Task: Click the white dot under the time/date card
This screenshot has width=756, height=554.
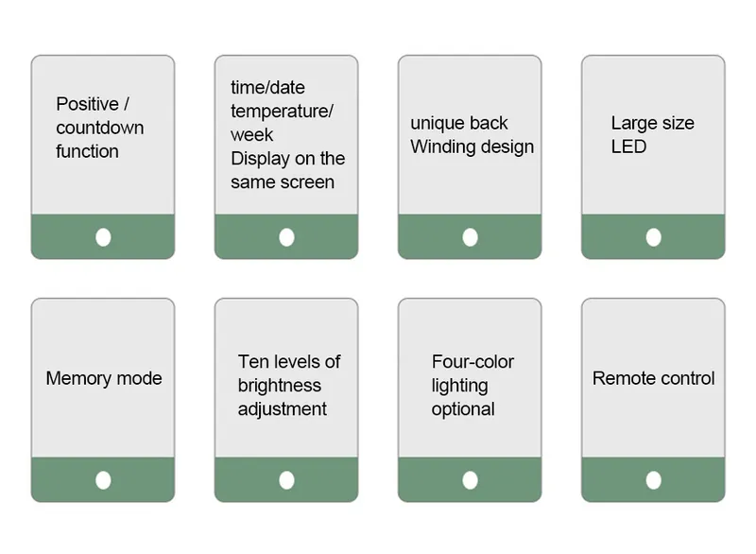Action: 286,237
